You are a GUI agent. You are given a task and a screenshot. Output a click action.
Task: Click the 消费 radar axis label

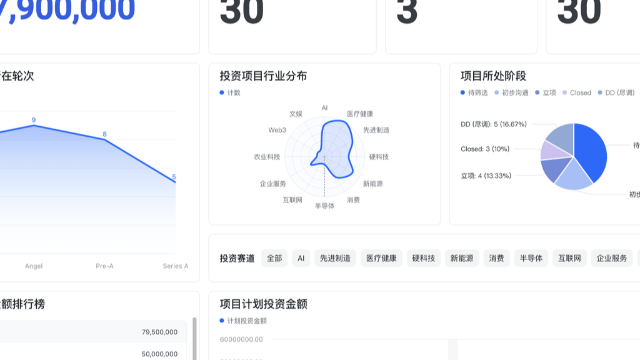point(353,200)
